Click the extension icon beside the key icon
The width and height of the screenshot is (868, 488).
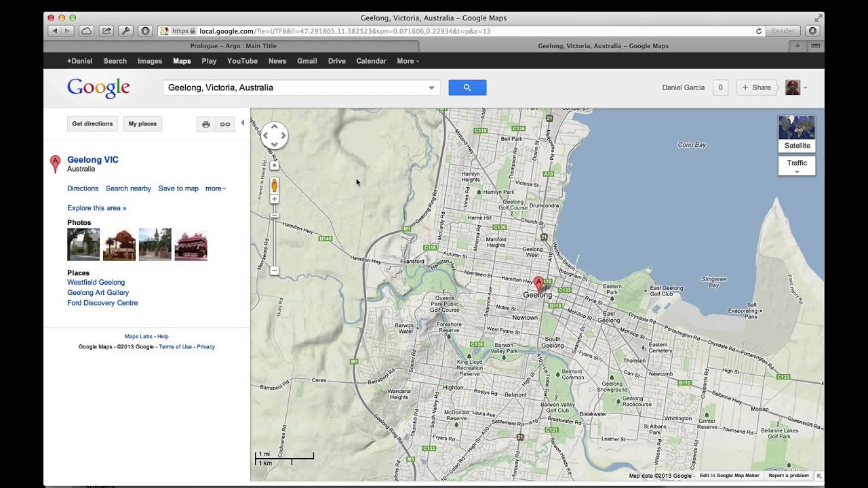tap(145, 30)
